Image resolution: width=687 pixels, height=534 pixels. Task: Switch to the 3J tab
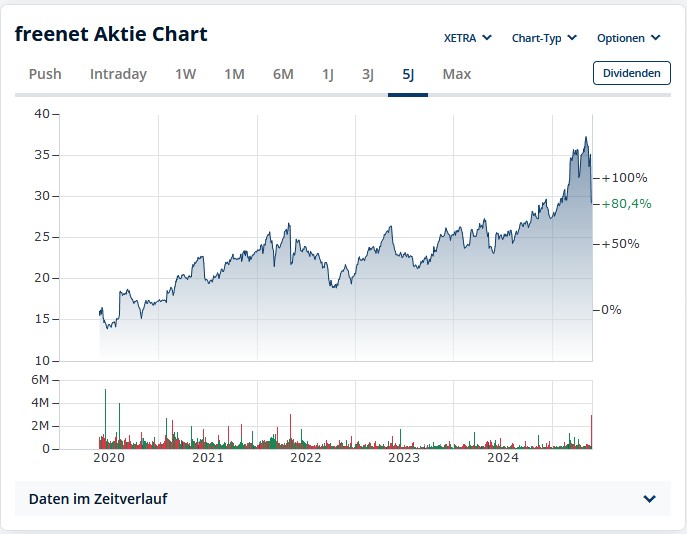click(x=368, y=74)
